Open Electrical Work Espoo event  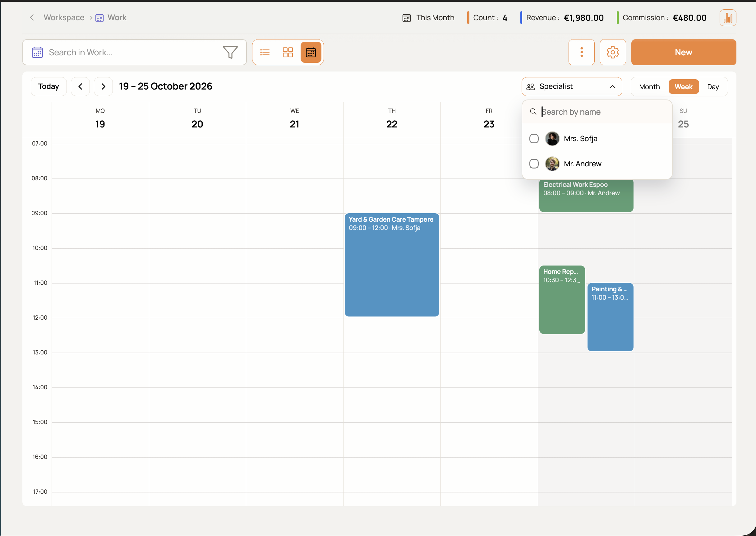[x=586, y=195]
